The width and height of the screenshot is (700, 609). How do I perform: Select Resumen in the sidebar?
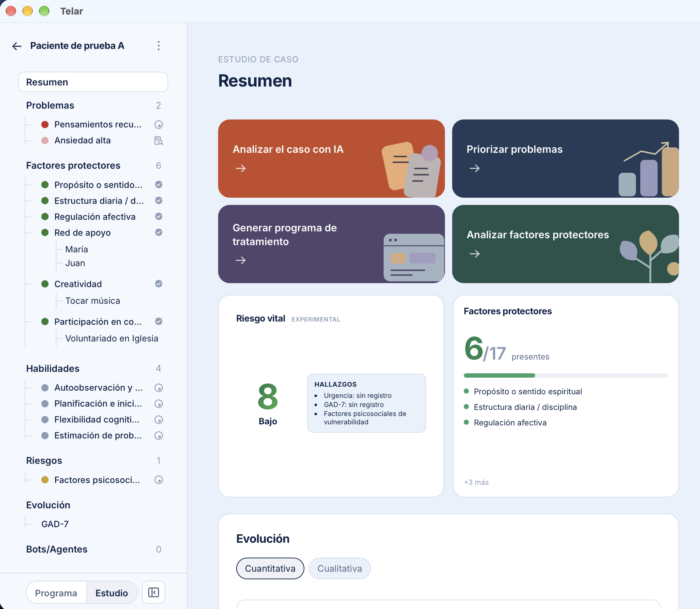click(93, 82)
